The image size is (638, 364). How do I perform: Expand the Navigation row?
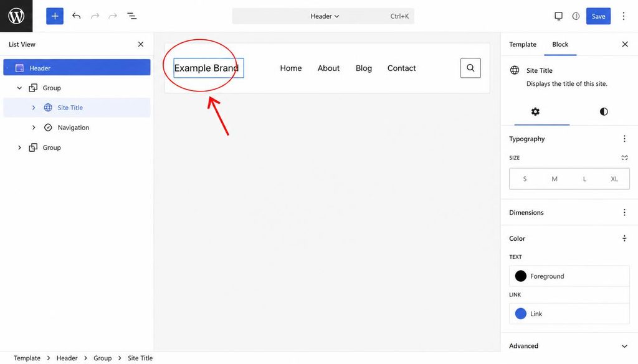[34, 128]
